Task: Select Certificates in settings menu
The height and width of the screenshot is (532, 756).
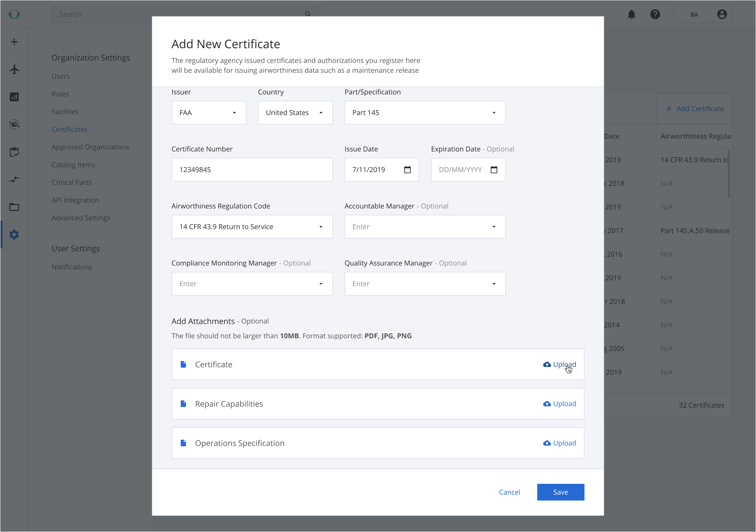Action: pos(70,130)
